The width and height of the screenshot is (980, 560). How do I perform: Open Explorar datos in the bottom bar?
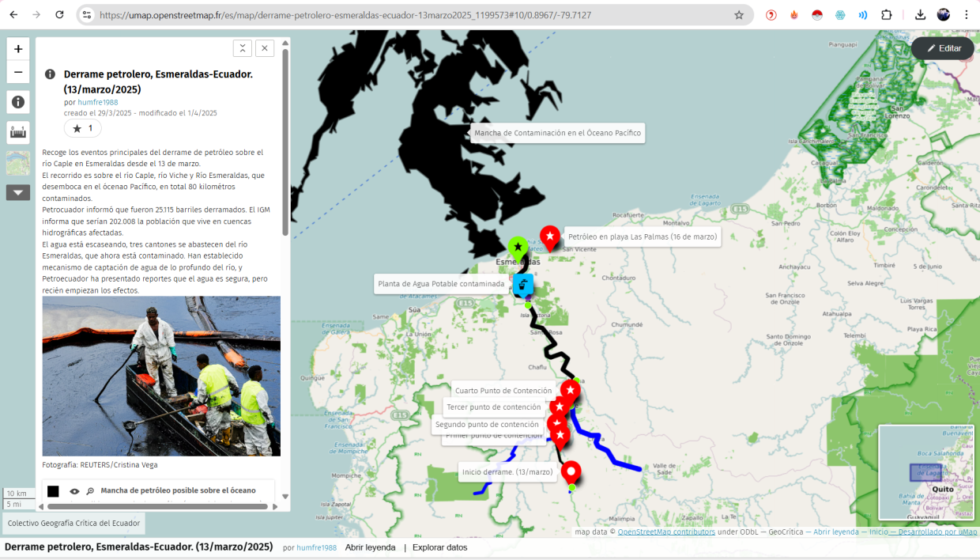coord(439,547)
